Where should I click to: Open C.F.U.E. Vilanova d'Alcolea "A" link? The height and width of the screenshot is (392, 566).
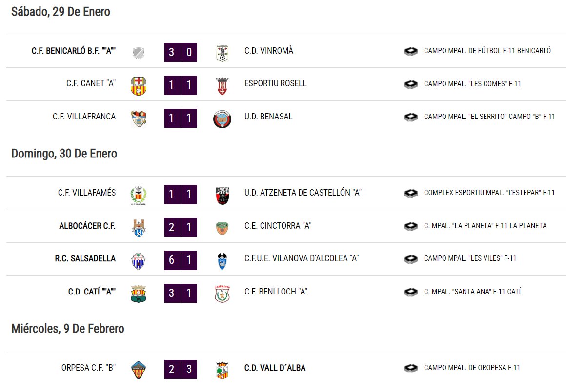[302, 258]
